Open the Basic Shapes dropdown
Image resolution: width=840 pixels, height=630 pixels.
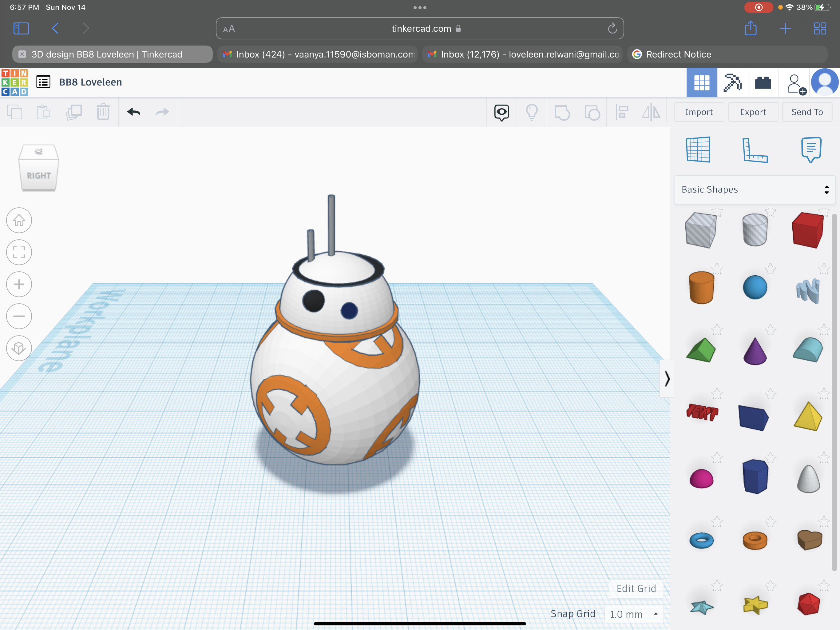pos(755,189)
